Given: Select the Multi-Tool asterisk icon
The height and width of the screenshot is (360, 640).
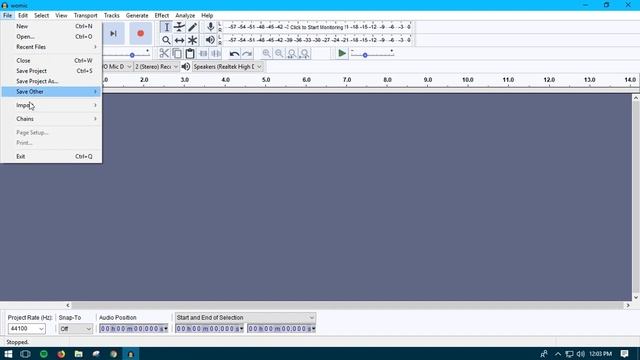Looking at the screenshot, I should point(192,40).
